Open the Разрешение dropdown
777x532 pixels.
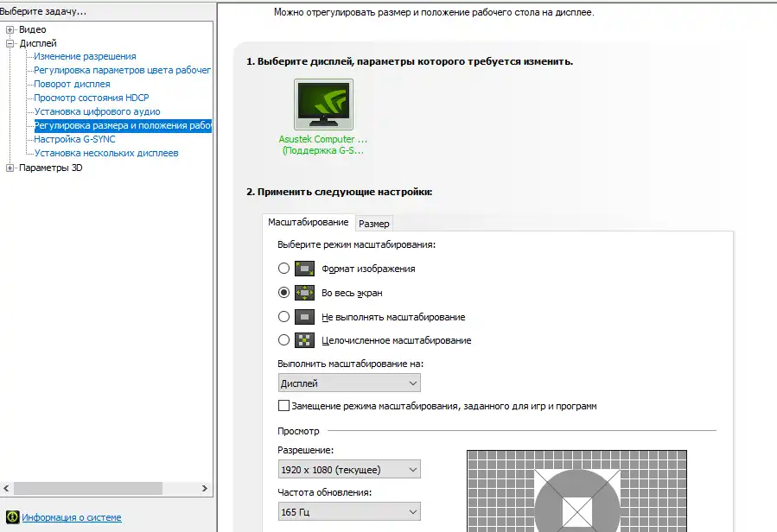pyautogui.click(x=349, y=470)
